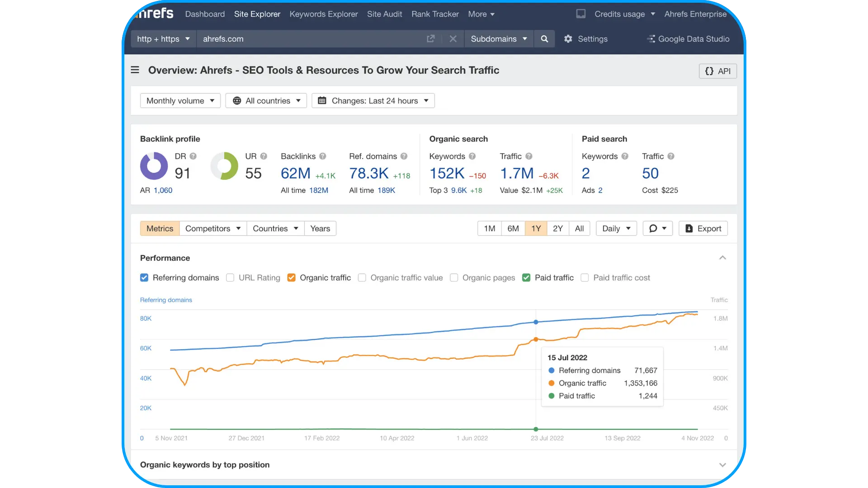
Task: Click Ref. domains value 78.3K
Action: point(368,174)
